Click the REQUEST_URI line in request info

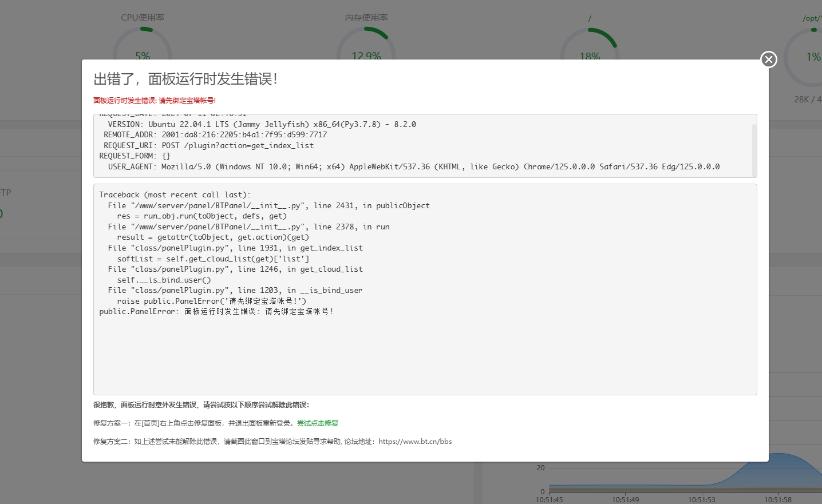coord(209,145)
